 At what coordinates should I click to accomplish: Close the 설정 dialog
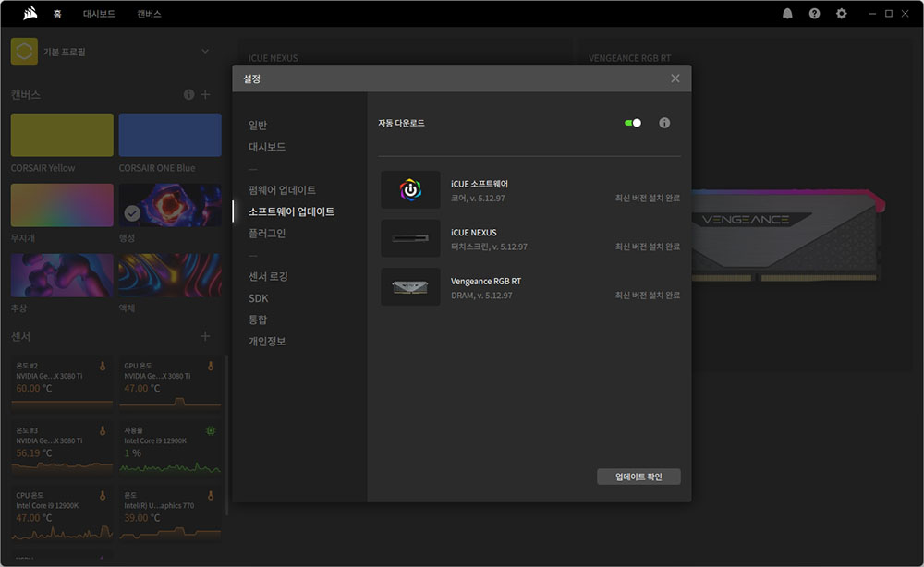[675, 78]
